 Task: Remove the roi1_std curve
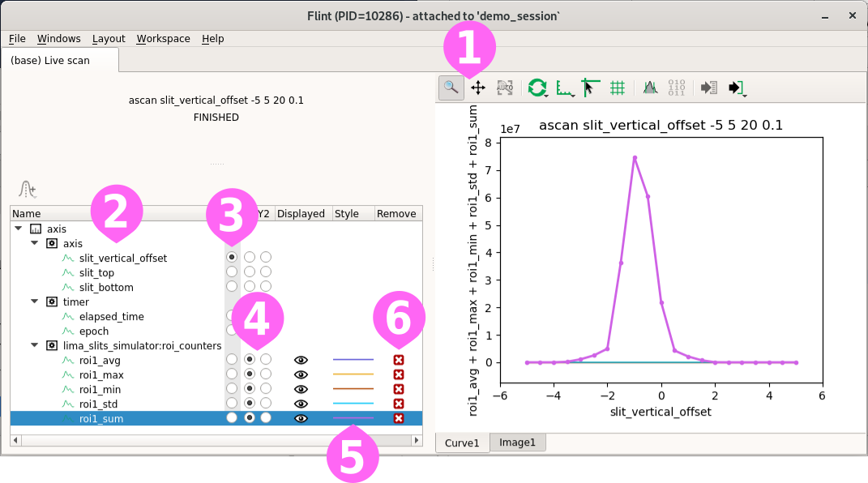click(x=399, y=404)
